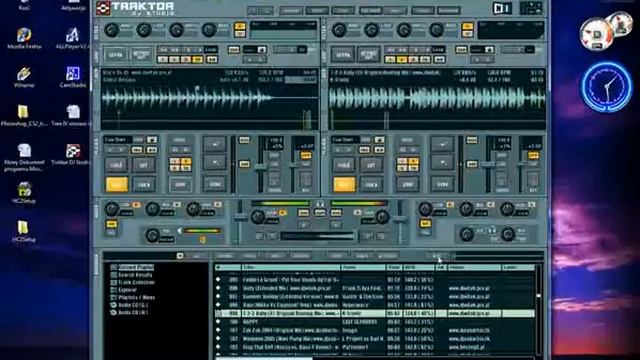Toggle deck A yellow key lock button
Screen dimensions: 640x360
pos(306,156)
